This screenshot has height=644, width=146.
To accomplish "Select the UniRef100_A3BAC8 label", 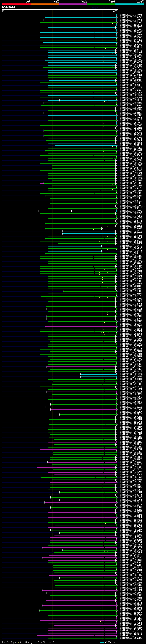I will [131, 304].
